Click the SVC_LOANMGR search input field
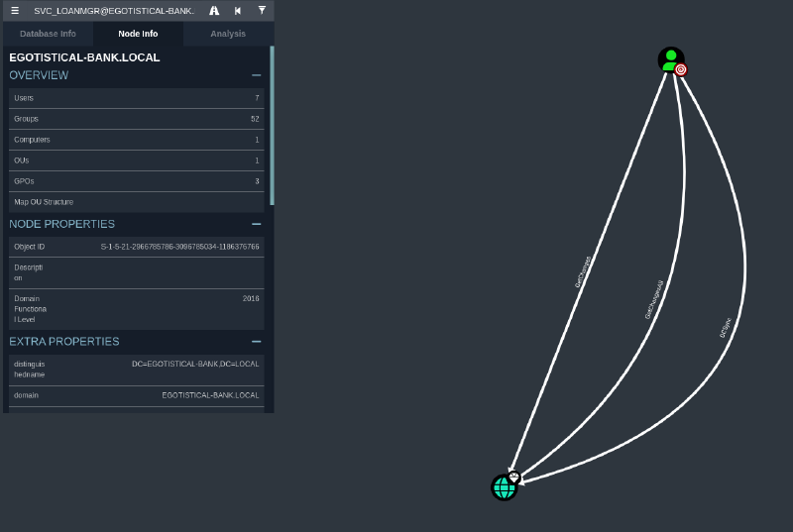The image size is (793, 532). [x=114, y=10]
